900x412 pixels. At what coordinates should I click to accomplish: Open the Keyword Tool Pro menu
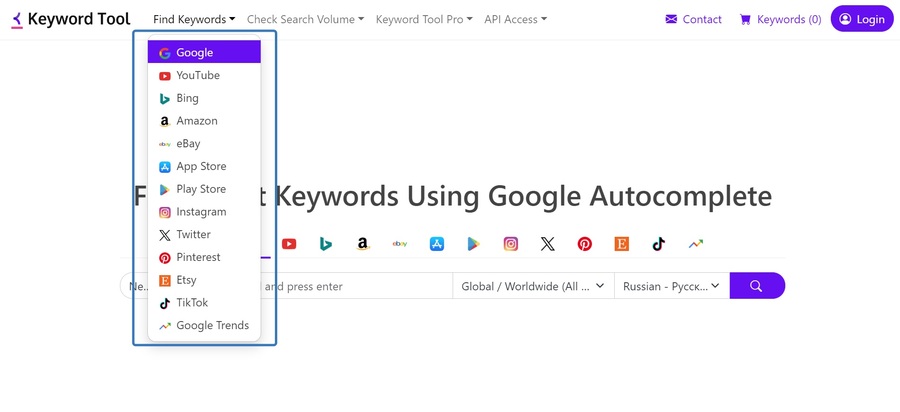(x=424, y=19)
